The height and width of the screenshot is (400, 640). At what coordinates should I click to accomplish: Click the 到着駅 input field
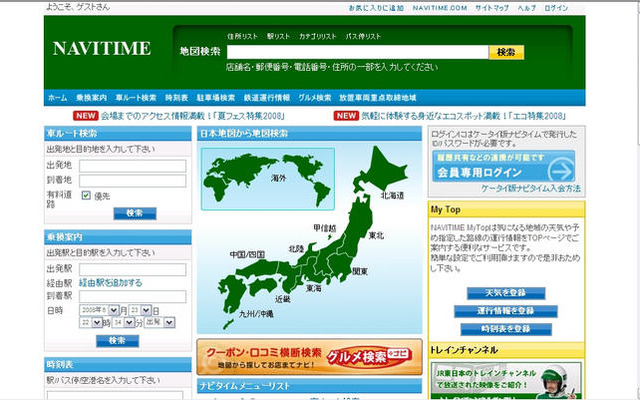click(133, 296)
